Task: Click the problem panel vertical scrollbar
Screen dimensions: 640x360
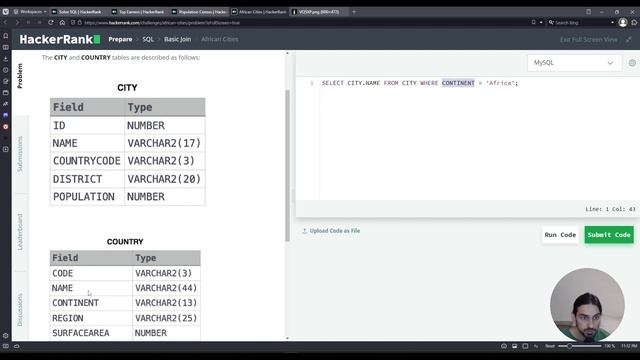Action: (287, 165)
